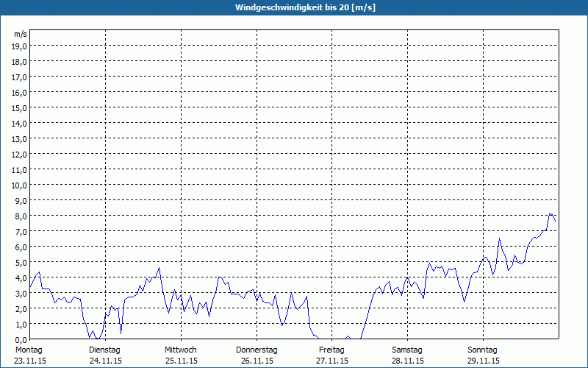Screen dimensions: 588x368
Task: Select the date 24.11.15
Action: [106, 361]
